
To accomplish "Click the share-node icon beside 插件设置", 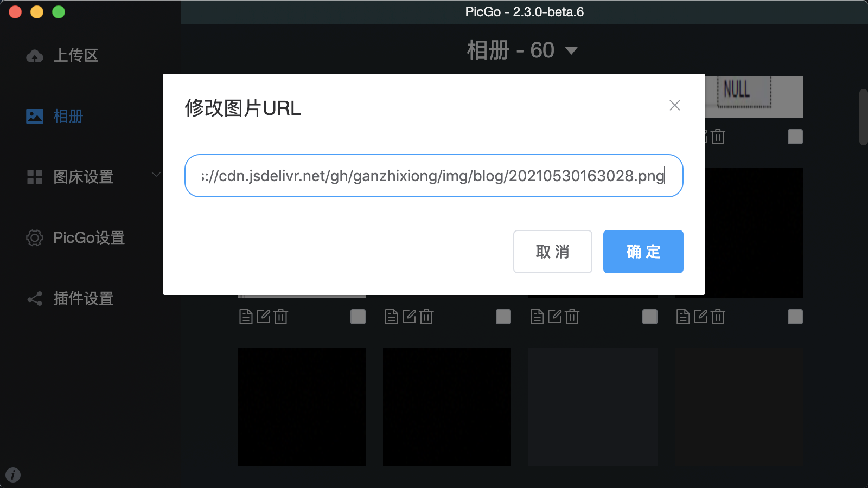I will (35, 299).
